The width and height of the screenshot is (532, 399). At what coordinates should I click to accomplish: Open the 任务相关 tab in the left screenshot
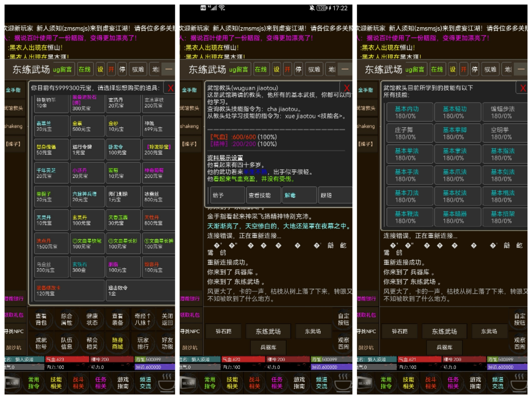tap(101, 383)
